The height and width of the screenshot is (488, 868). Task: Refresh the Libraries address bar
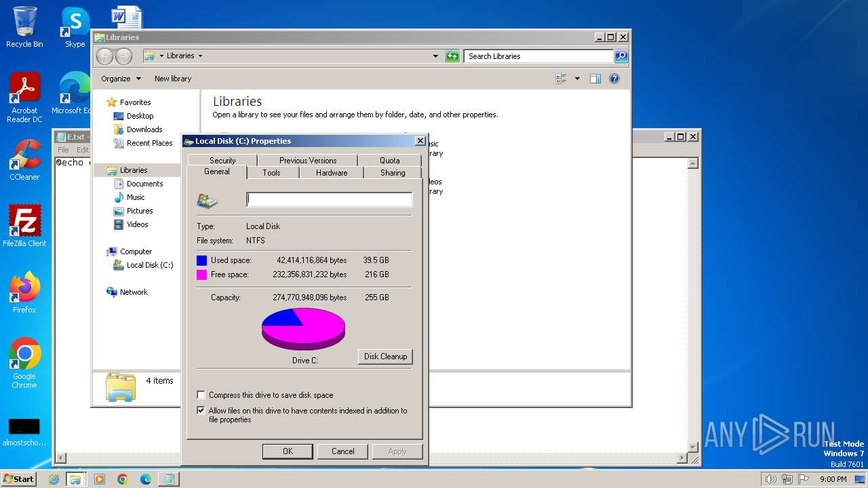452,56
